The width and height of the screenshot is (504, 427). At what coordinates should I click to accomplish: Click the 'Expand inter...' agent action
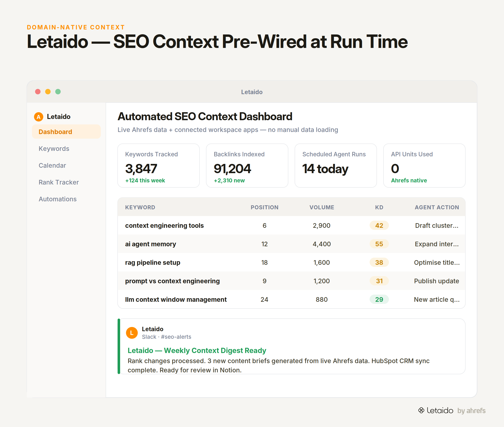click(x=437, y=244)
